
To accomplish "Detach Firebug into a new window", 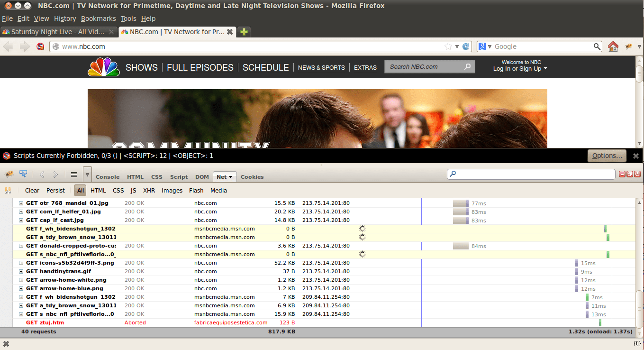I will coord(630,175).
